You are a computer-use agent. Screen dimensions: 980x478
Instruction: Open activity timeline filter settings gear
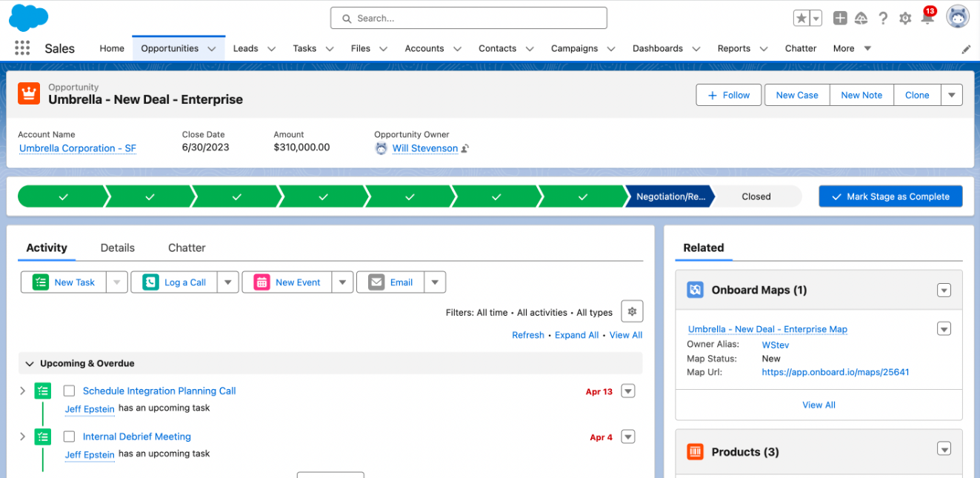pyautogui.click(x=632, y=312)
